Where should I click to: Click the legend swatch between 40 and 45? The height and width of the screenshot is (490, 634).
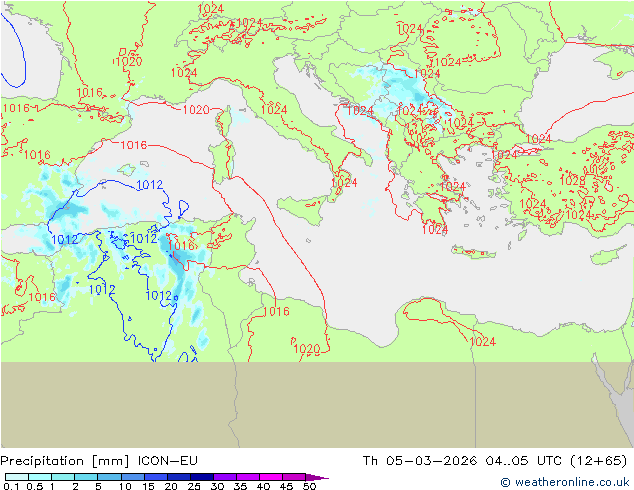point(271,477)
